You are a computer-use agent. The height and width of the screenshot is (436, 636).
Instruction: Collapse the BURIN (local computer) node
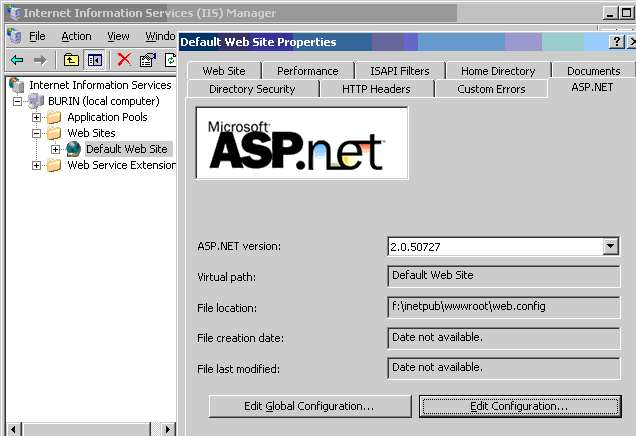pyautogui.click(x=17, y=101)
